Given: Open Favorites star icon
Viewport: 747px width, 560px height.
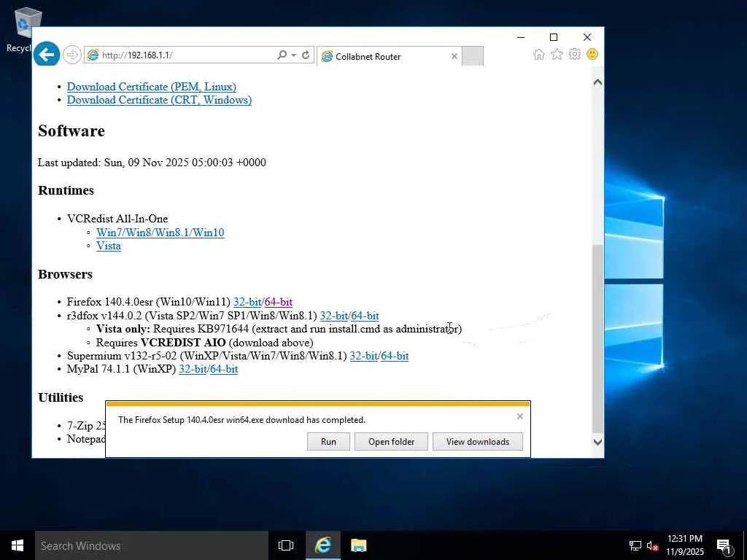Looking at the screenshot, I should 557,54.
